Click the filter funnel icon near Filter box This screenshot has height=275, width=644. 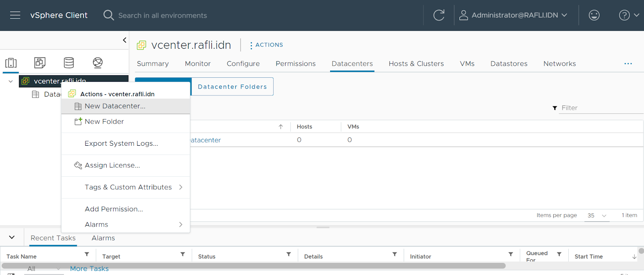point(555,108)
